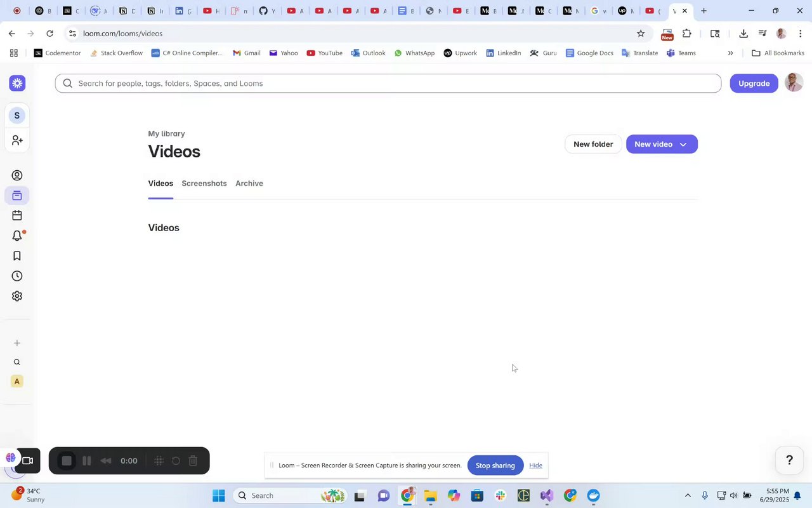
Task: Select the library icon in the sidebar
Action: point(17,196)
